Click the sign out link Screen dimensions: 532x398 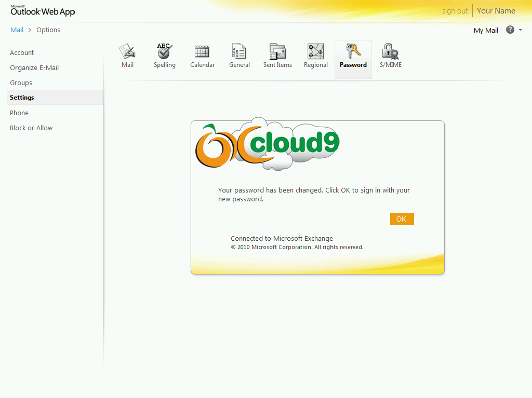455,11
